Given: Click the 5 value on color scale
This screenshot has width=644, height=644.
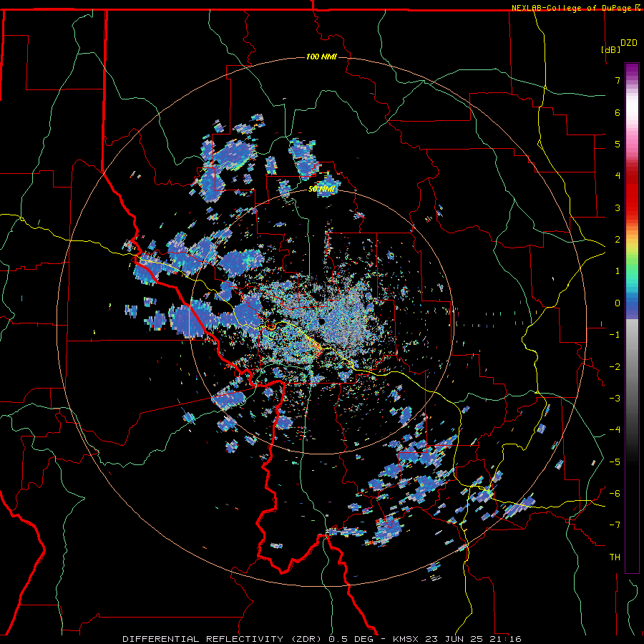Looking at the screenshot, I should 618,144.
